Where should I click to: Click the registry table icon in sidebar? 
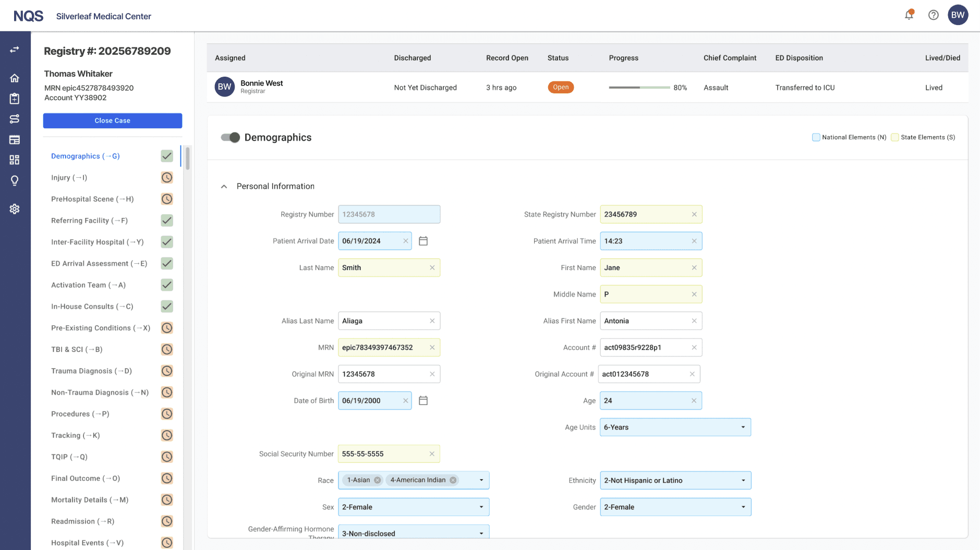pos(15,139)
